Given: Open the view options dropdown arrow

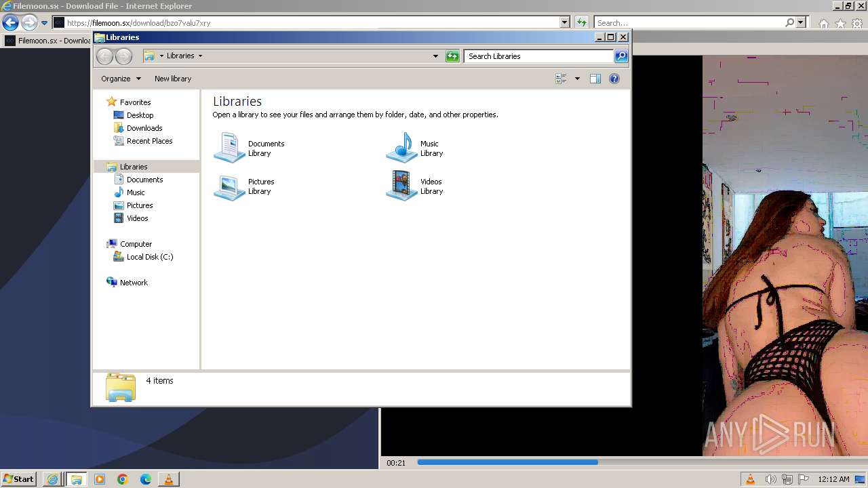Looking at the screenshot, I should pyautogui.click(x=577, y=79).
